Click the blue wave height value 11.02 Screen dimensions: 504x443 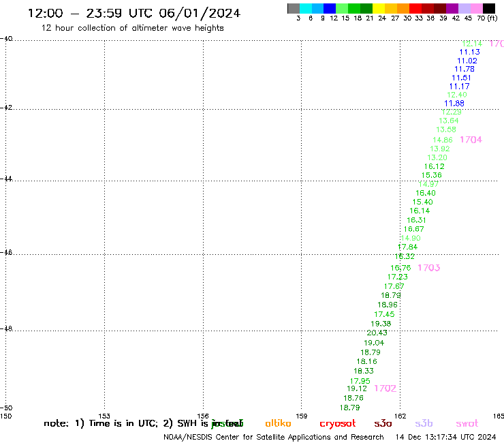[x=467, y=61]
